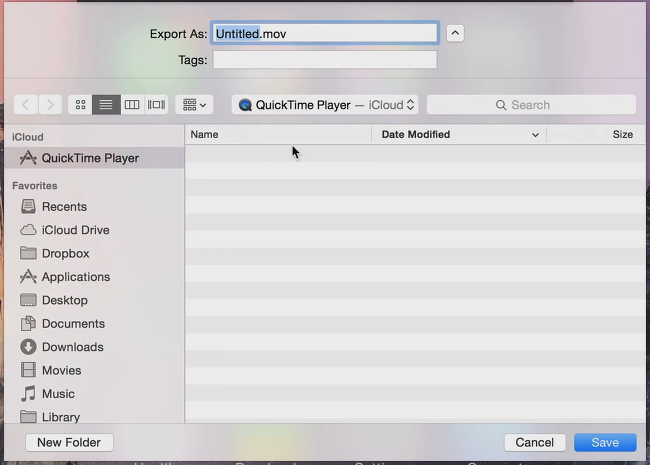Switch to icon grid view
650x465 pixels.
[80, 105]
